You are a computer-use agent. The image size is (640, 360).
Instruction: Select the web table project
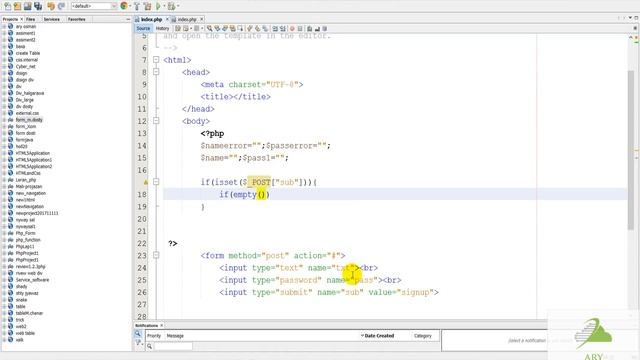(x=25, y=333)
